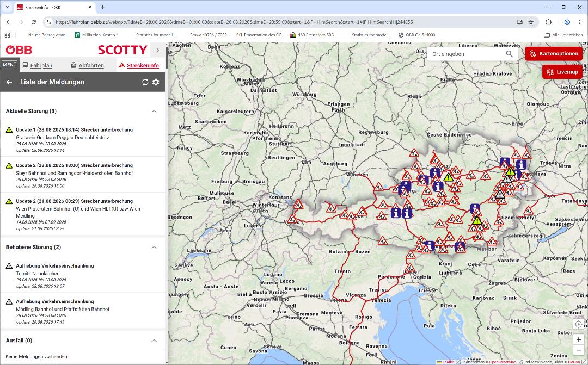Open Wien Praterstern Bahnhof disruption entry
Viewport: 588px width, 365px height.
coord(83,214)
